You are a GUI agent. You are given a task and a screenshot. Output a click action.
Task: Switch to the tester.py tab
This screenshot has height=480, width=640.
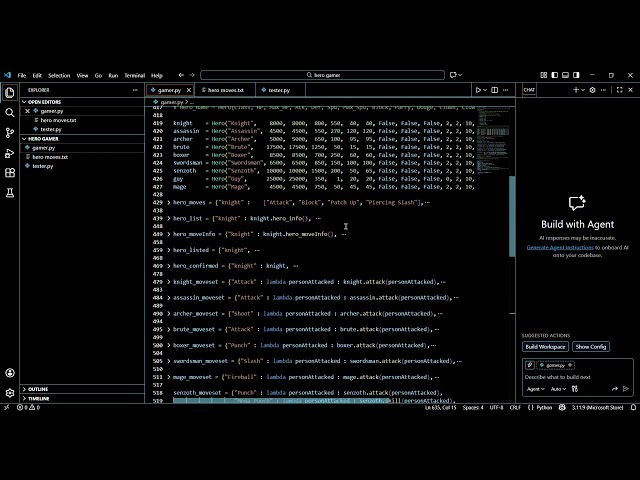tap(280, 90)
